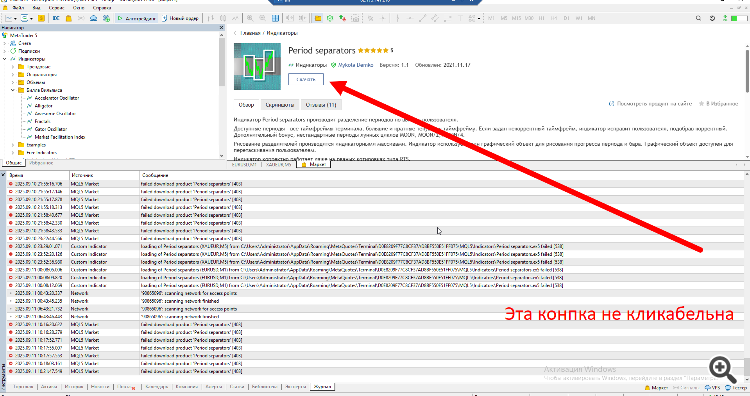Toggle the yellow Navigator folder toolbar icon

click(318, 18)
